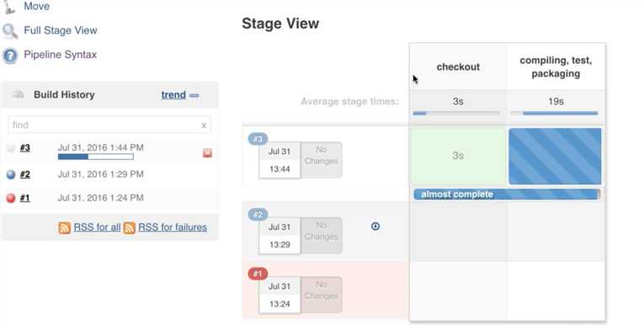Open the Move sidebar item

tap(36, 6)
